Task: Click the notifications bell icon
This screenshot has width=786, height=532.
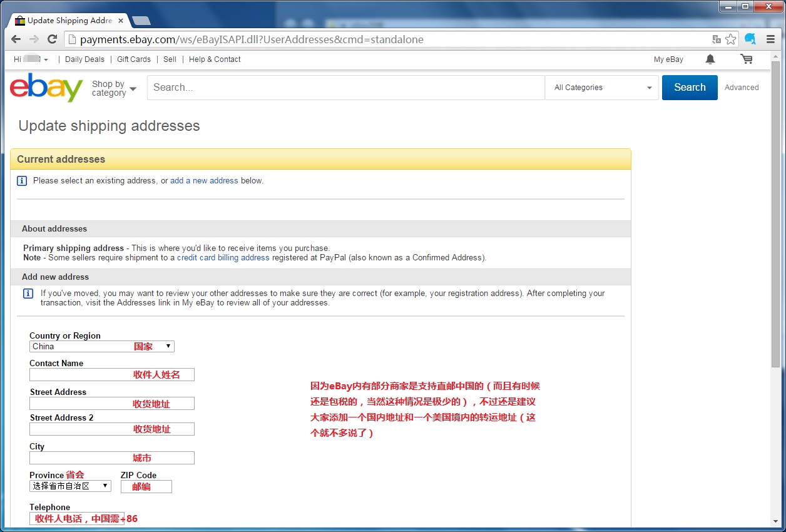Action: pos(710,59)
